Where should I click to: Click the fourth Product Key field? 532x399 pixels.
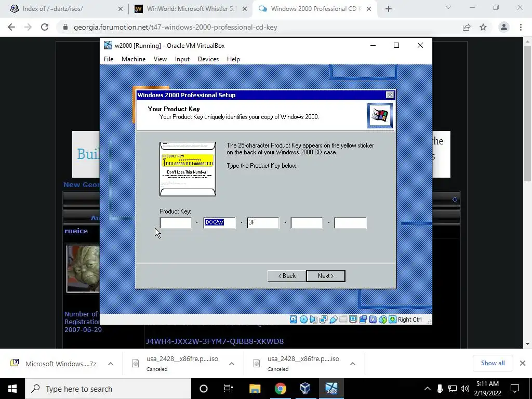coord(307,223)
